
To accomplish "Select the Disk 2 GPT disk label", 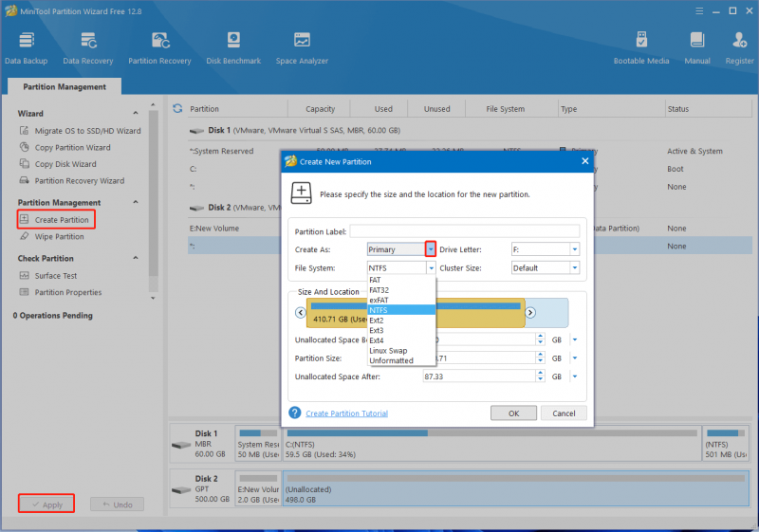I will click(202, 488).
